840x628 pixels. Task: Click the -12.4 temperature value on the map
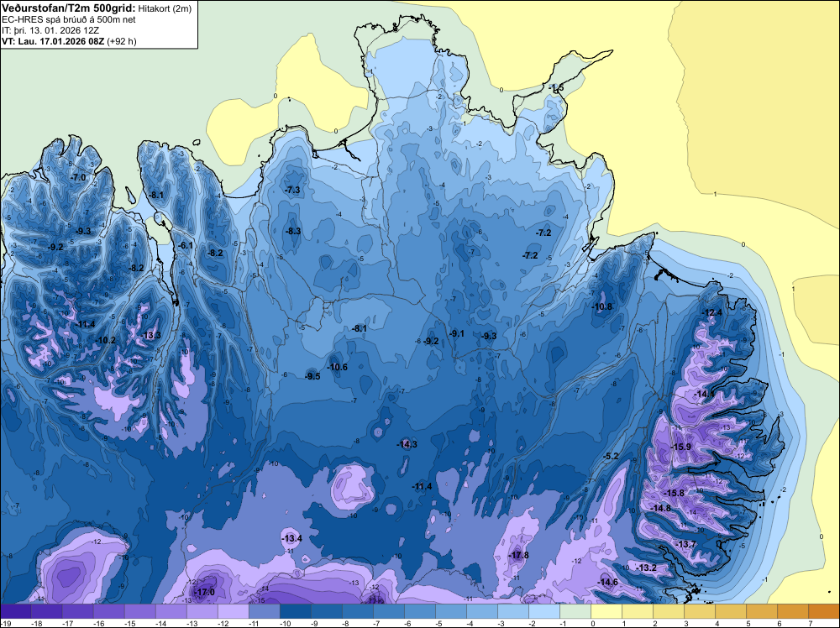tap(712, 312)
